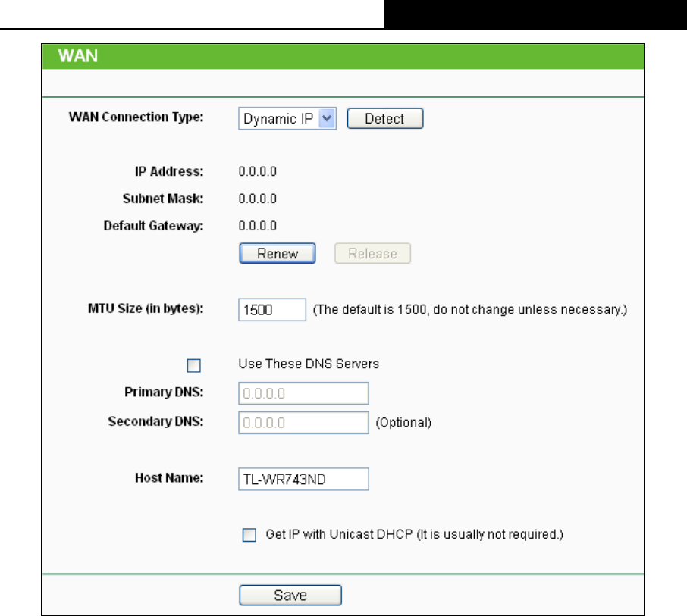687x616 pixels.
Task: Select the WAN header title
Action: pos(78,56)
